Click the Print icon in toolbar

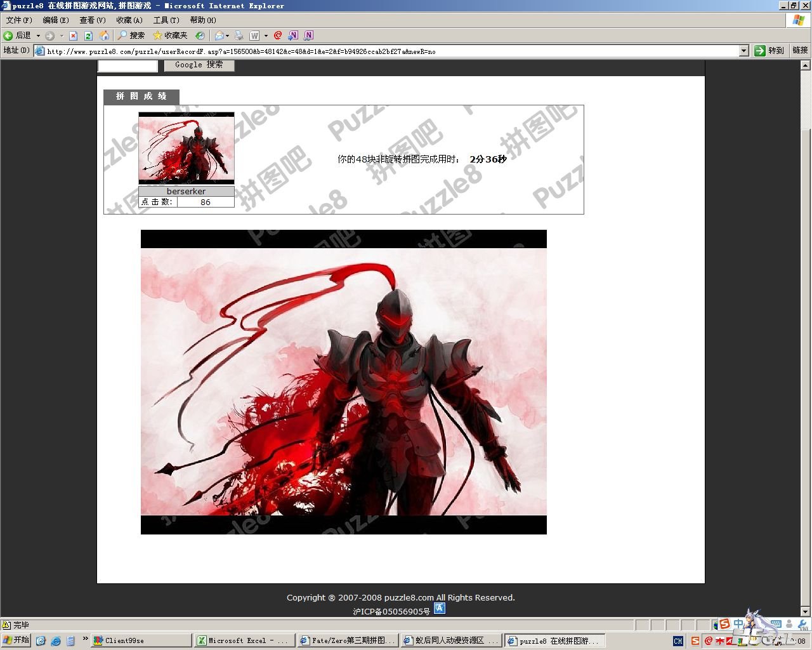pyautogui.click(x=239, y=36)
